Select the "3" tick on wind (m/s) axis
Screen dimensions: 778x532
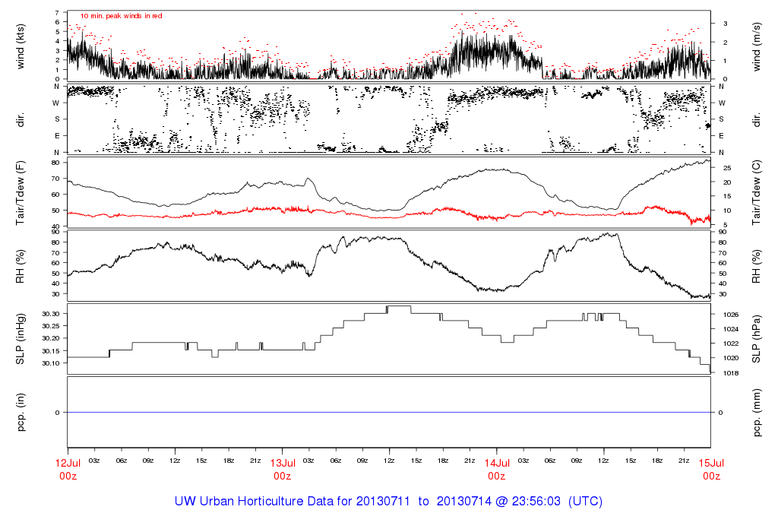tap(726, 24)
